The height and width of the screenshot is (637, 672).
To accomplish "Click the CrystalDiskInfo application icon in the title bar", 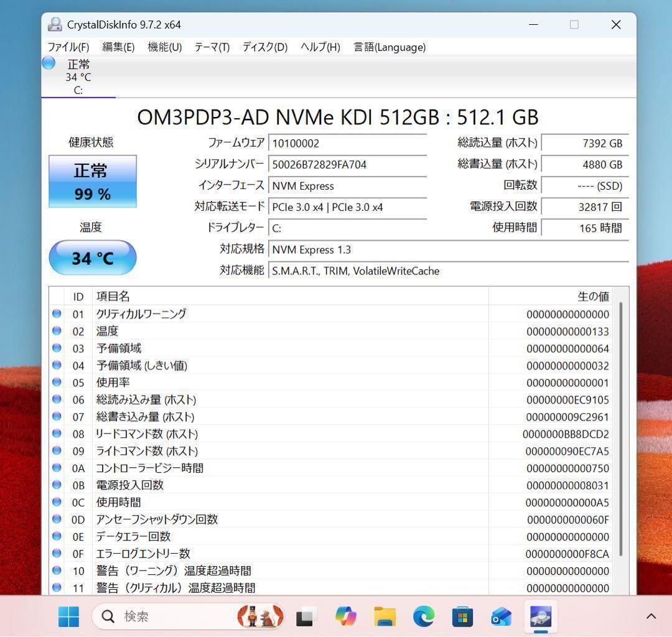I will [x=55, y=24].
